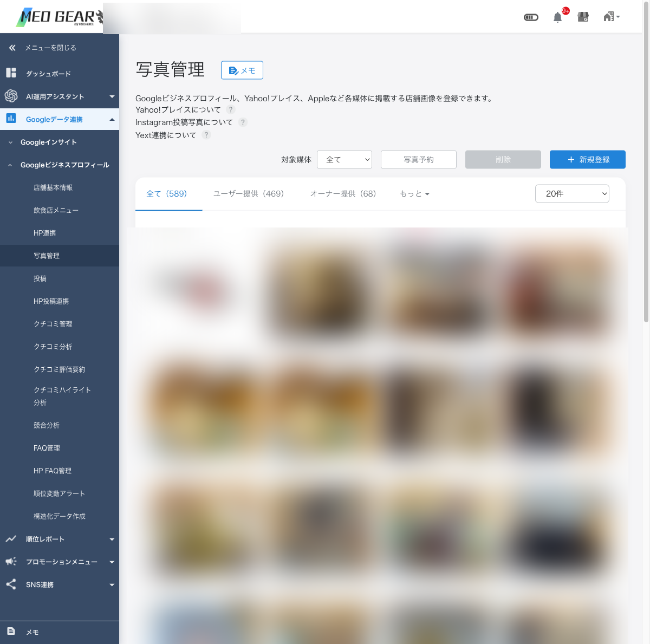Image resolution: width=650 pixels, height=644 pixels.
Task: Click the battery-style toggle icon in header
Action: pyautogui.click(x=531, y=17)
